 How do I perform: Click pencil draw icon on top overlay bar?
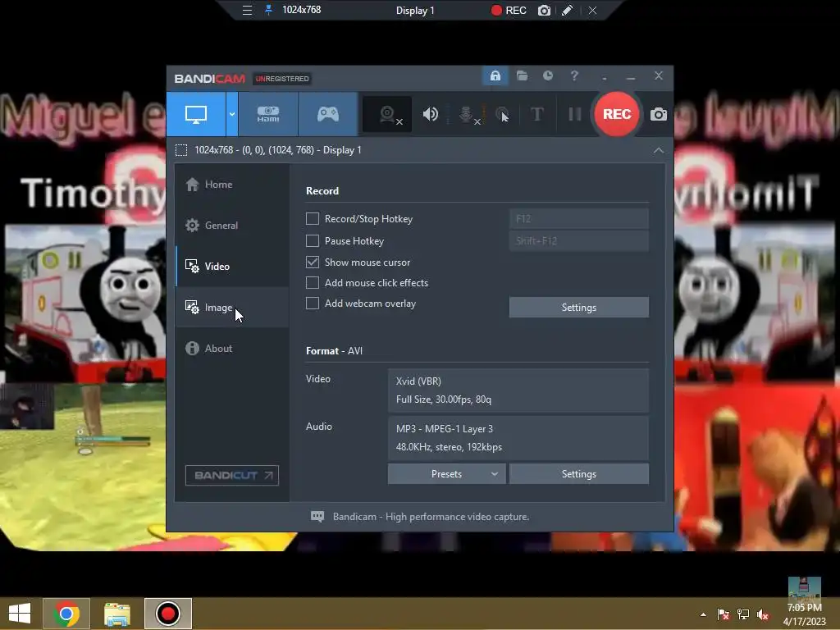568,10
